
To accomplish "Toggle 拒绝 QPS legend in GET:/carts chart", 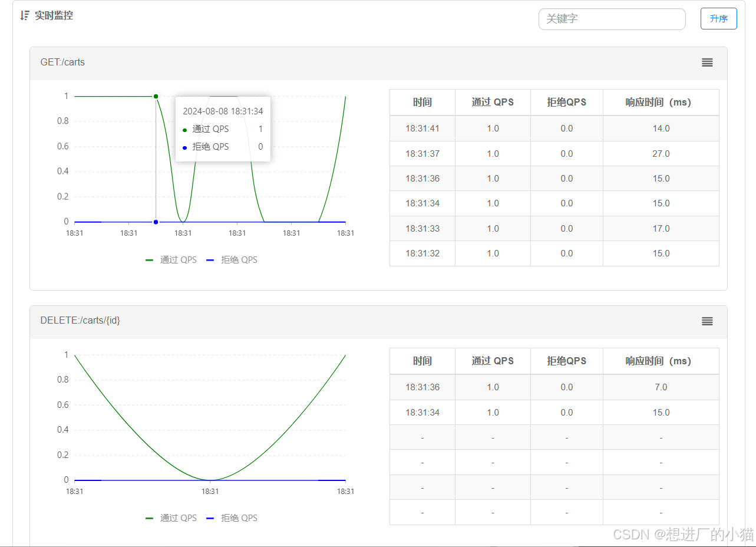I will 232,259.
